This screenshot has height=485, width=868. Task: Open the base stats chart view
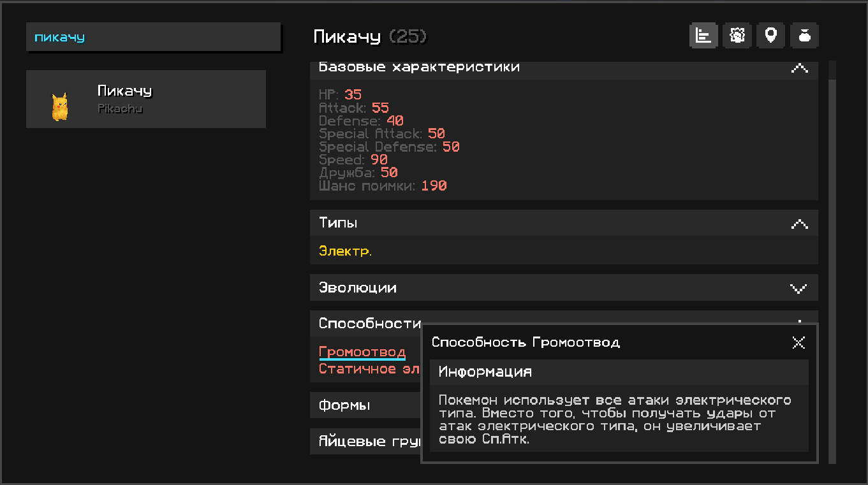(703, 36)
